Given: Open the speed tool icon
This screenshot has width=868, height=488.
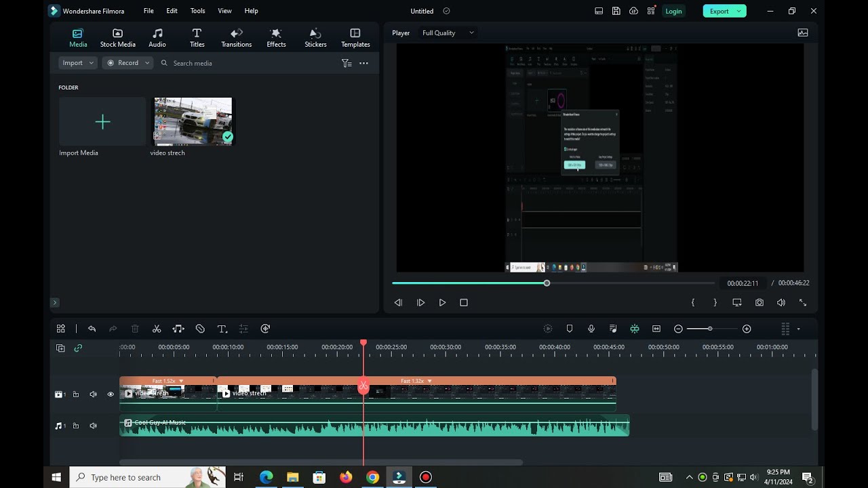Looking at the screenshot, I should 265,329.
